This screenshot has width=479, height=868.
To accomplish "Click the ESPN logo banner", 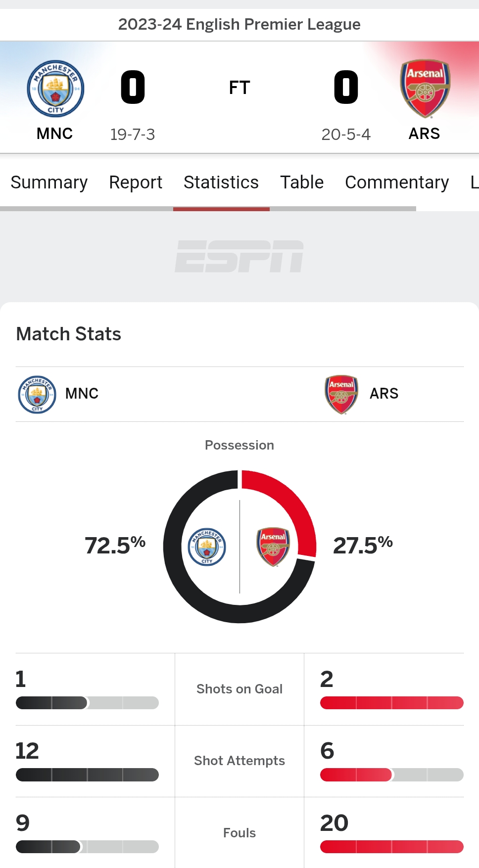I will pyautogui.click(x=239, y=256).
